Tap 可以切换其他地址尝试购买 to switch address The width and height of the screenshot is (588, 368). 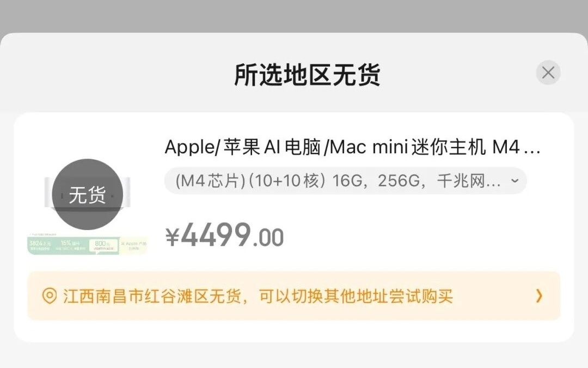click(356, 296)
